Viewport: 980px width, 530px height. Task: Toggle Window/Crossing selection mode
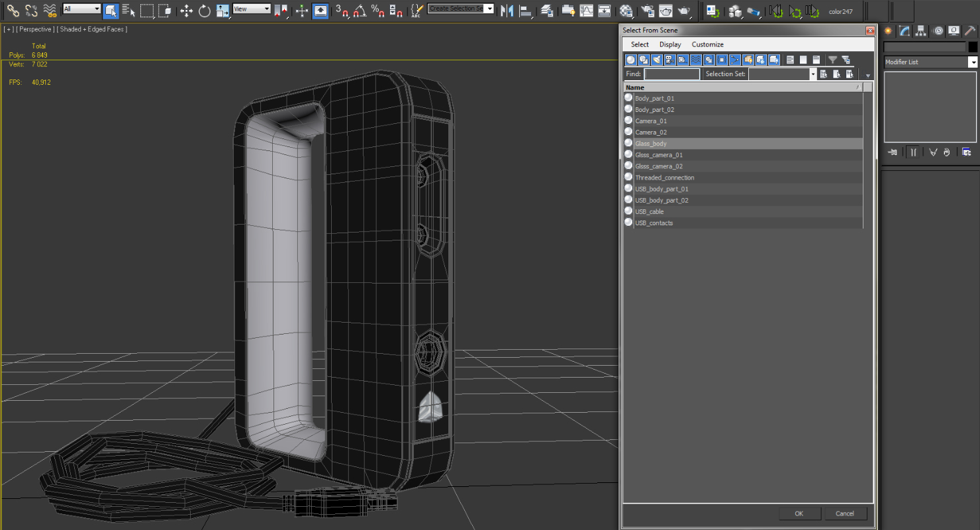click(x=166, y=11)
